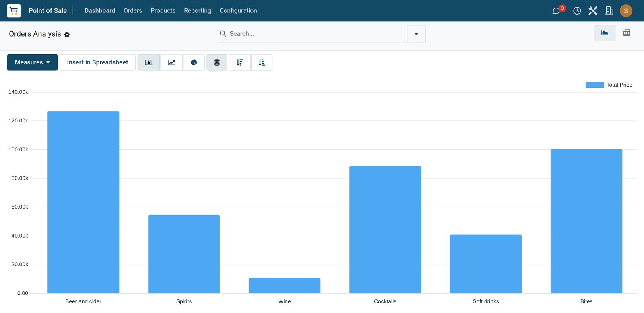Click the Soft drinks bar
Viewport: 644px width, 313px height.
[x=486, y=264]
